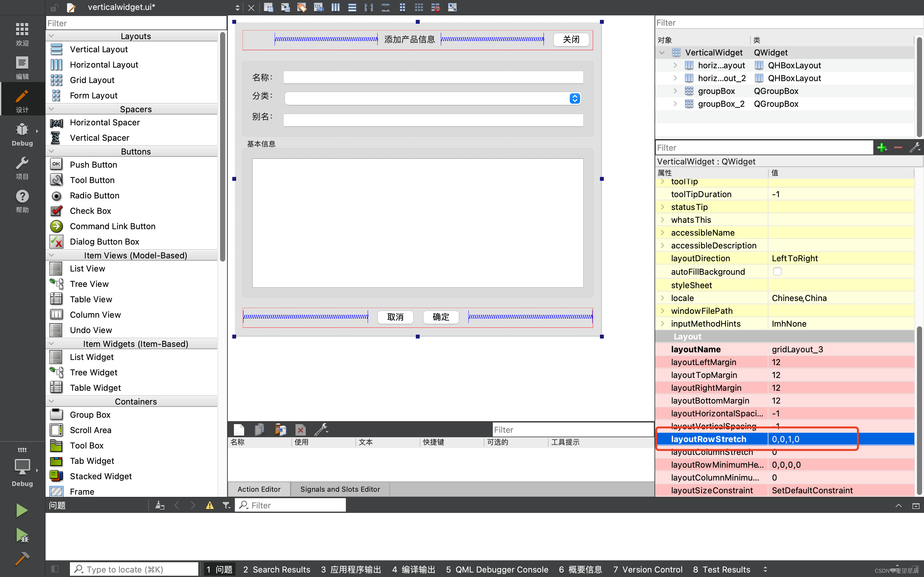This screenshot has width=924, height=577.
Task: Toggle warnings filter in Issues pane
Action: [210, 505]
